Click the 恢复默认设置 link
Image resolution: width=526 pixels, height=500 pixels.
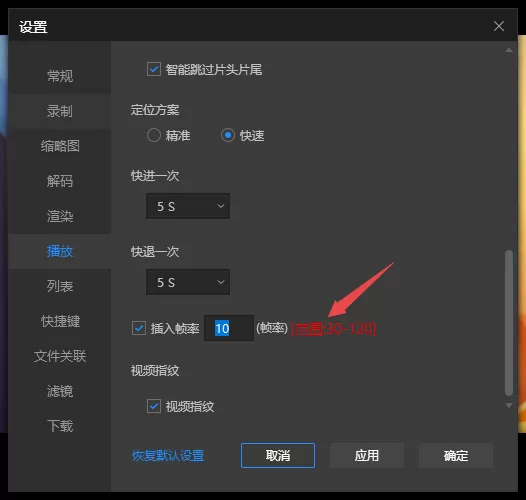(168, 456)
